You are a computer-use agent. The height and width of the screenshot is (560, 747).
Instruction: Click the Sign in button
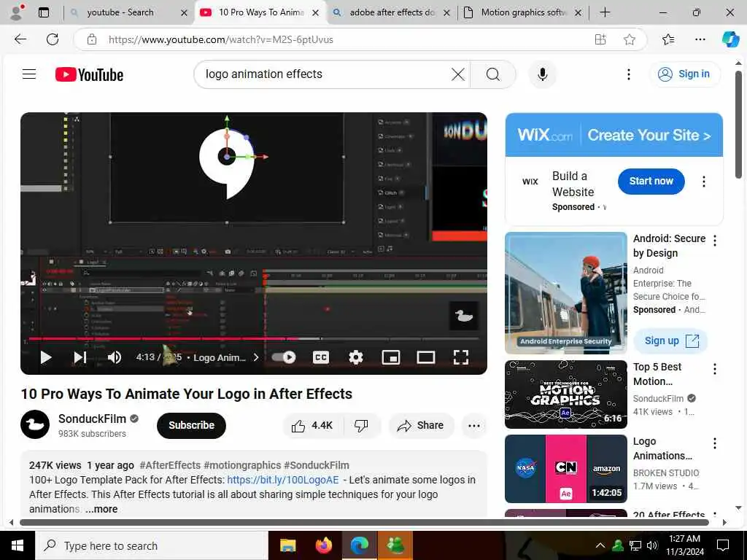684,74
